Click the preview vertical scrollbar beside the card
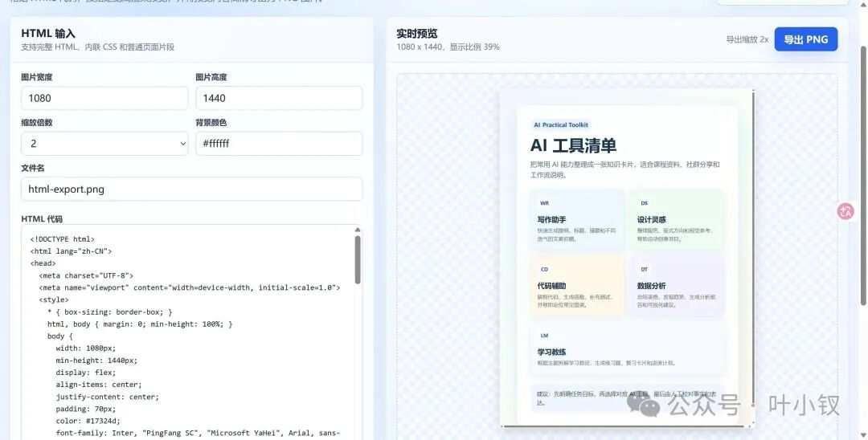 [x=753, y=247]
